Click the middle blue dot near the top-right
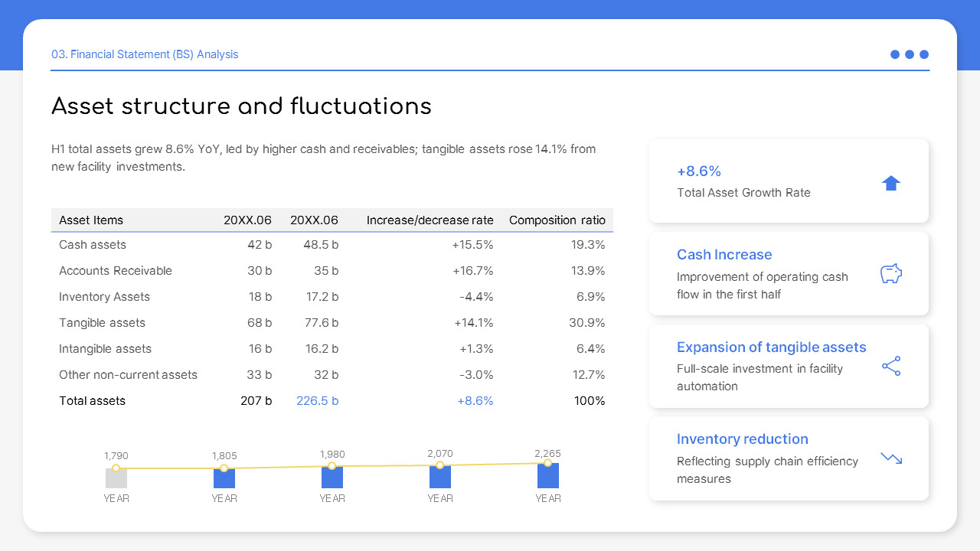The width and height of the screenshot is (980, 551). click(x=910, y=54)
